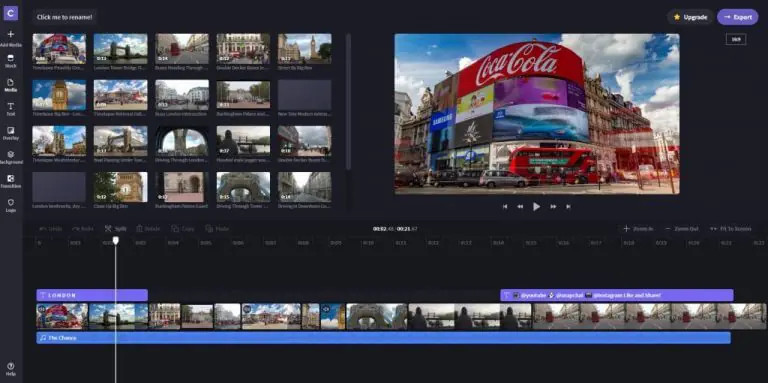Open the Text tool in sidebar
Screen dimensions: 768x383
click(11, 109)
